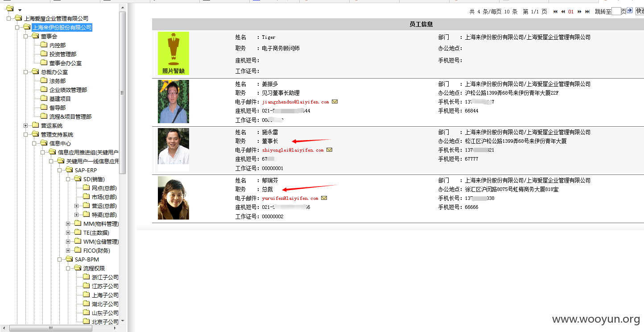The width and height of the screenshot is (644, 332).
Task: Click the folder icon of 浙江子公司
Action: point(86,277)
